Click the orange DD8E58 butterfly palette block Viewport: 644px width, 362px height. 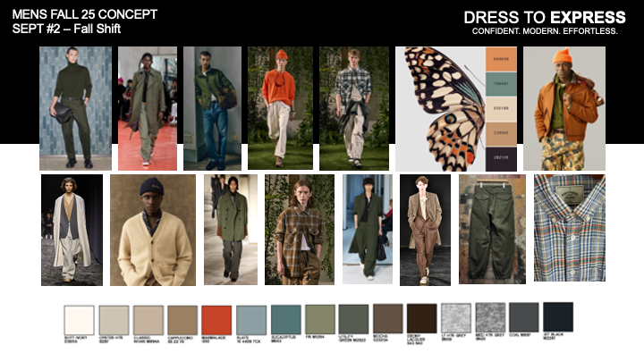click(501, 59)
